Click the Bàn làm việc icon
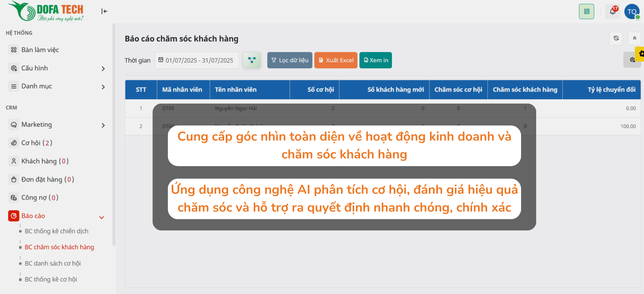The width and height of the screenshot is (644, 294). click(x=14, y=50)
